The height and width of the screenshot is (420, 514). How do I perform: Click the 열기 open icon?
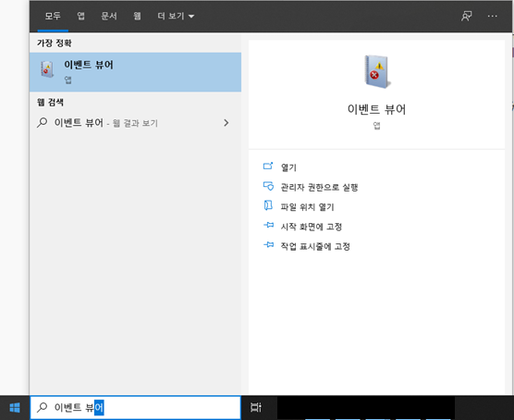pyautogui.click(x=268, y=166)
